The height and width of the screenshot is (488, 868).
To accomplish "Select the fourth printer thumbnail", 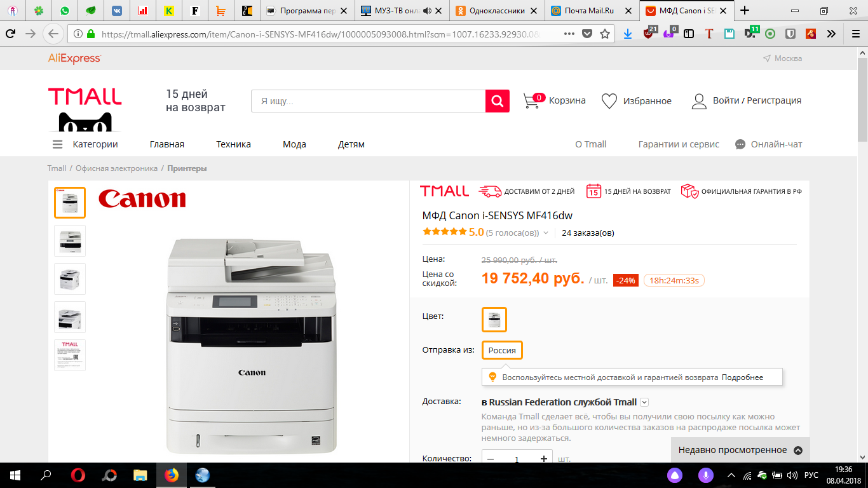I will [70, 317].
